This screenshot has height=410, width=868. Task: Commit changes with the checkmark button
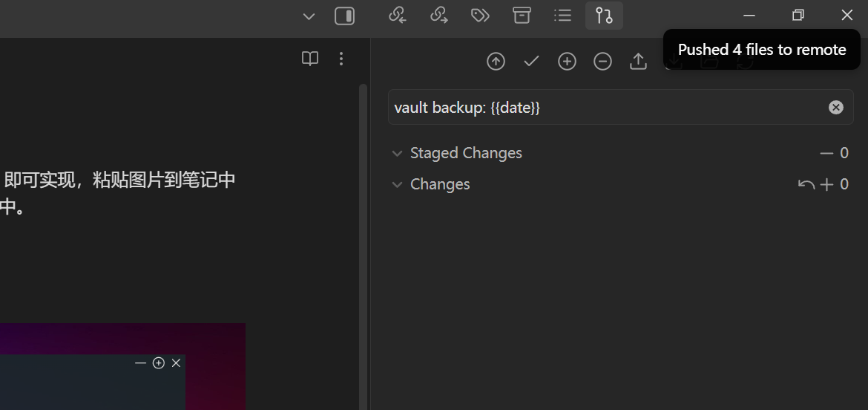pos(531,62)
